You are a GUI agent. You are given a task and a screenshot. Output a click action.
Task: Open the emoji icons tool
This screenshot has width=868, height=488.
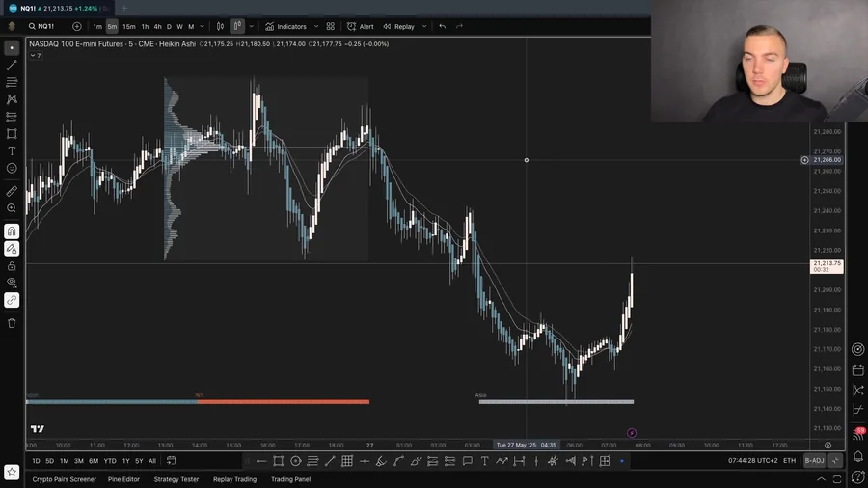tap(12, 168)
